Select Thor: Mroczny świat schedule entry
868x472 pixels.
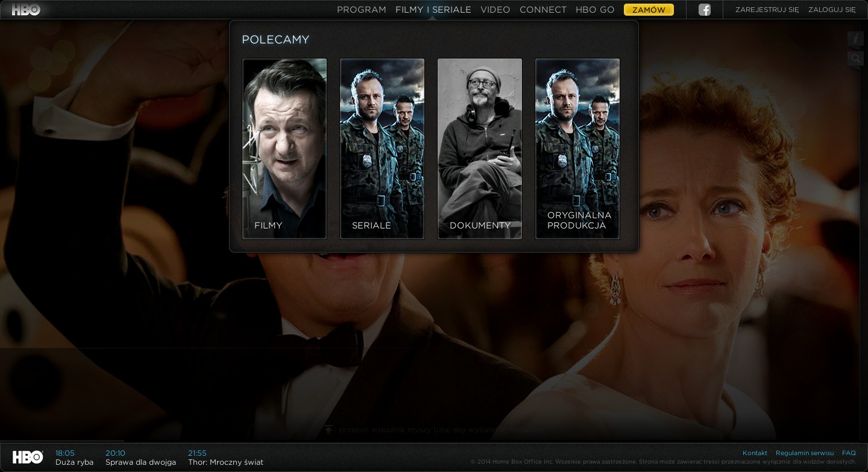click(225, 458)
